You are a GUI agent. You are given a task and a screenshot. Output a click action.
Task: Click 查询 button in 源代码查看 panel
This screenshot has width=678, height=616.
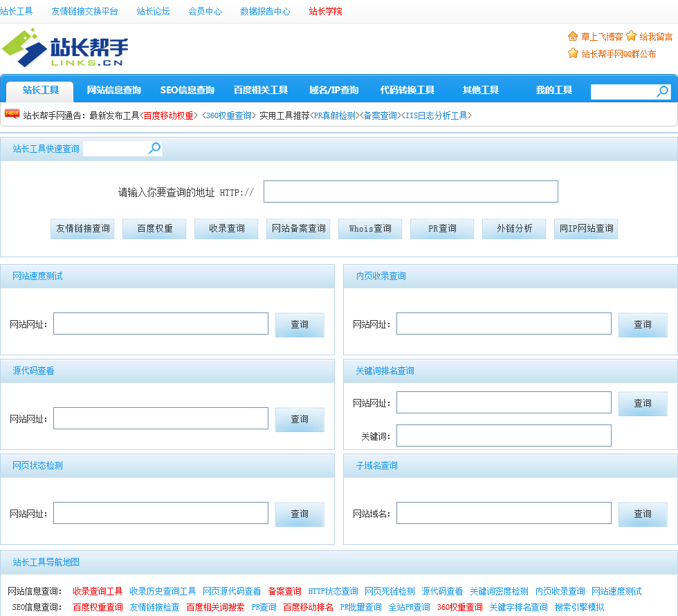pyautogui.click(x=300, y=419)
